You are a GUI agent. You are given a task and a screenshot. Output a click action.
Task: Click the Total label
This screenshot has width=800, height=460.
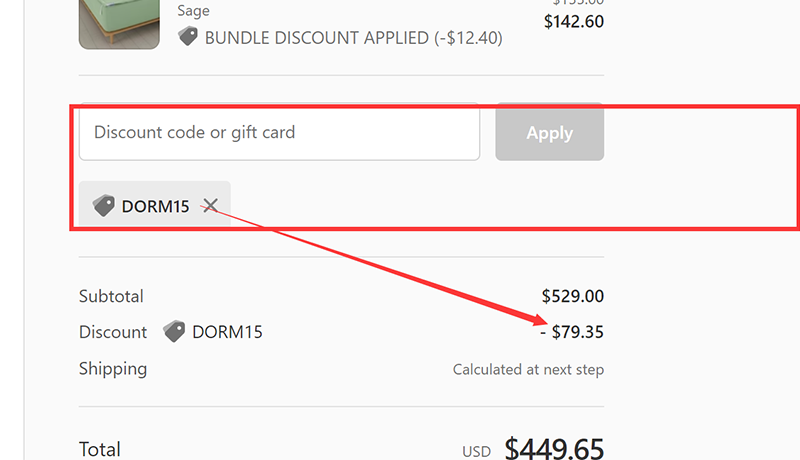(x=100, y=449)
